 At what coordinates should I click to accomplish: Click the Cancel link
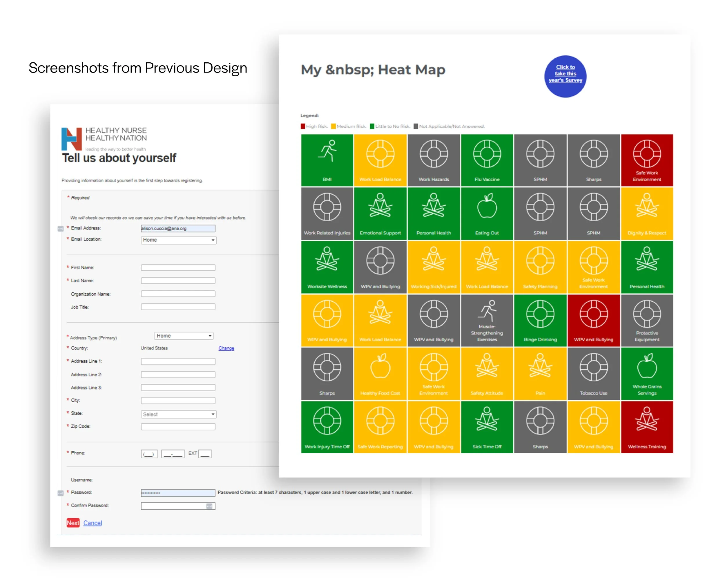click(x=93, y=523)
